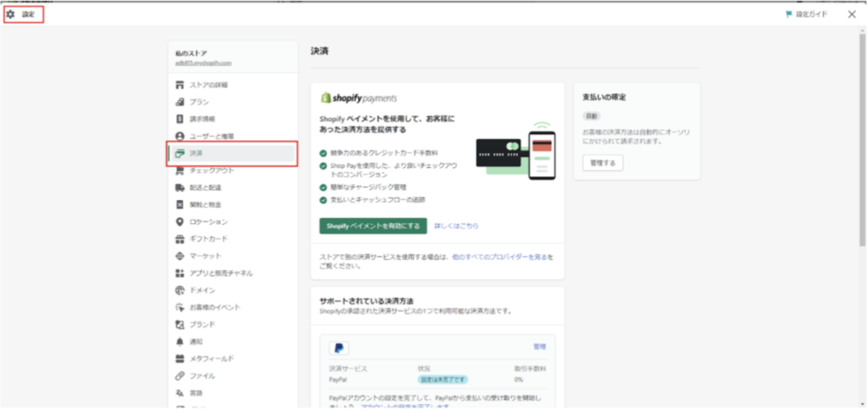Click the location pin icon for ロケーション
This screenshot has height=409, width=868.
180,221
